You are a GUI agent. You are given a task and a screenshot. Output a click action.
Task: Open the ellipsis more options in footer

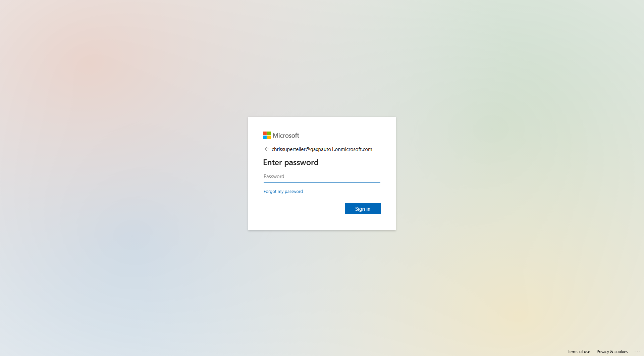[637, 352]
